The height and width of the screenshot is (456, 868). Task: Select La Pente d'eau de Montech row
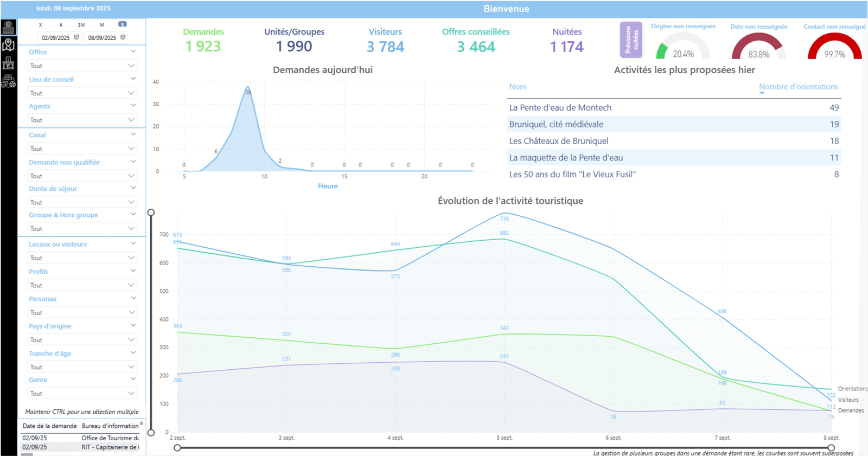point(560,108)
